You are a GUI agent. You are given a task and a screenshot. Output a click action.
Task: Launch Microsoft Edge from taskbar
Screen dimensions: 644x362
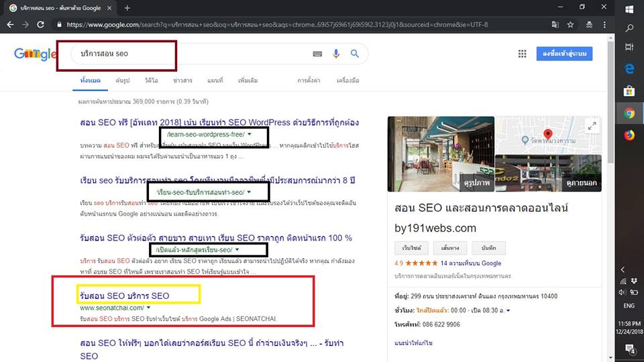pyautogui.click(x=629, y=69)
